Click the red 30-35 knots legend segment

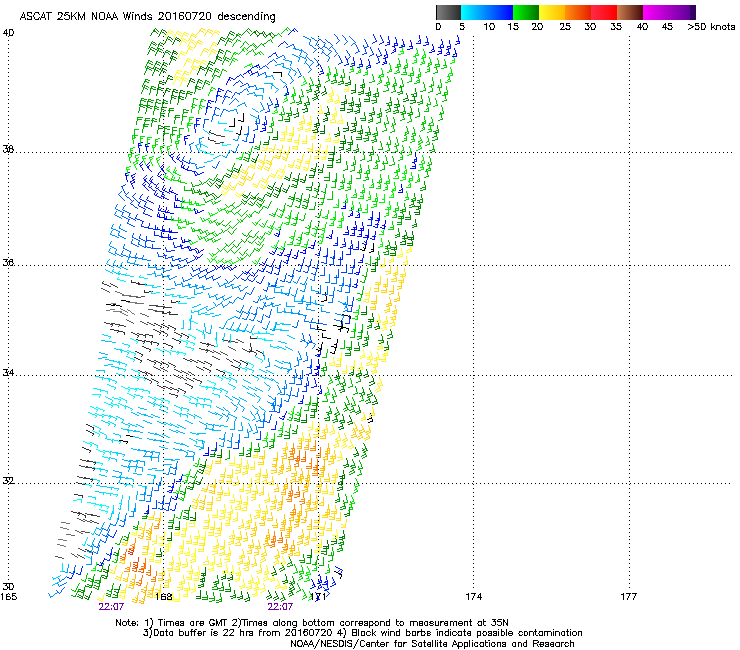[x=604, y=12]
